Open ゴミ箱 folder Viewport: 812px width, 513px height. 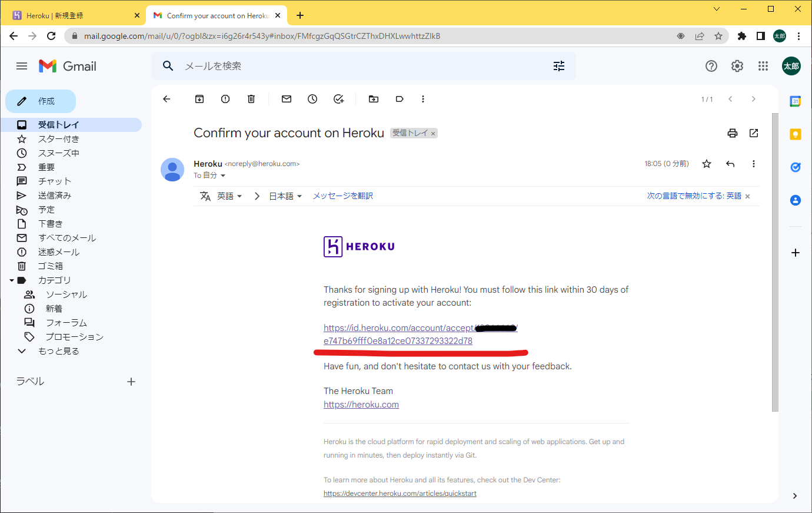point(50,266)
